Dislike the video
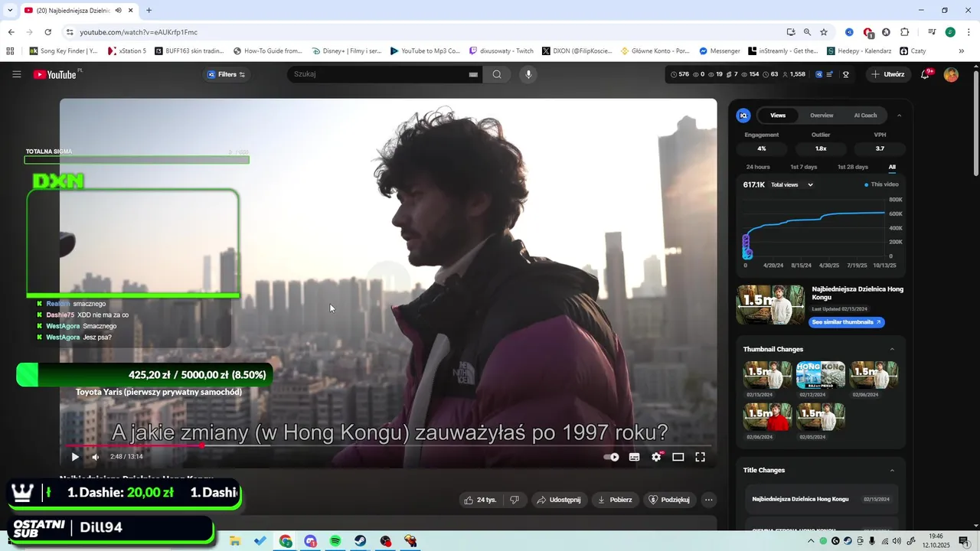The width and height of the screenshot is (980, 551). 514,500
